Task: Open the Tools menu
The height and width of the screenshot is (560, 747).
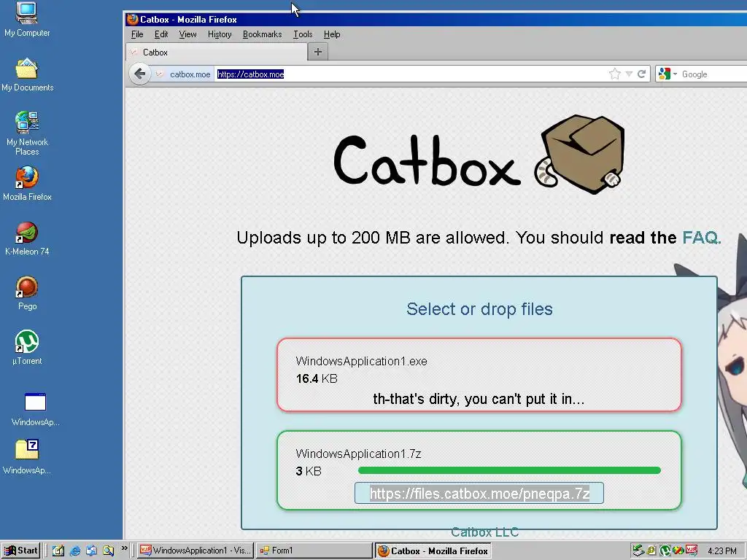Action: tap(303, 34)
